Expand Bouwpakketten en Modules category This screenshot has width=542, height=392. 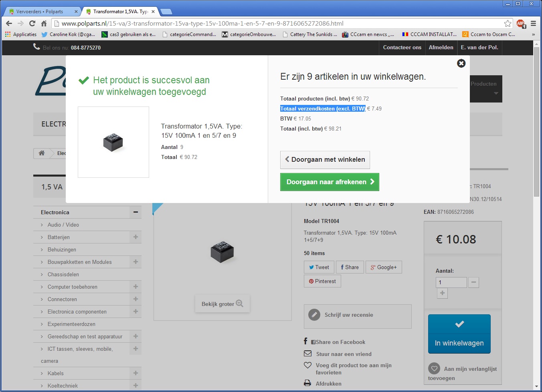(135, 262)
